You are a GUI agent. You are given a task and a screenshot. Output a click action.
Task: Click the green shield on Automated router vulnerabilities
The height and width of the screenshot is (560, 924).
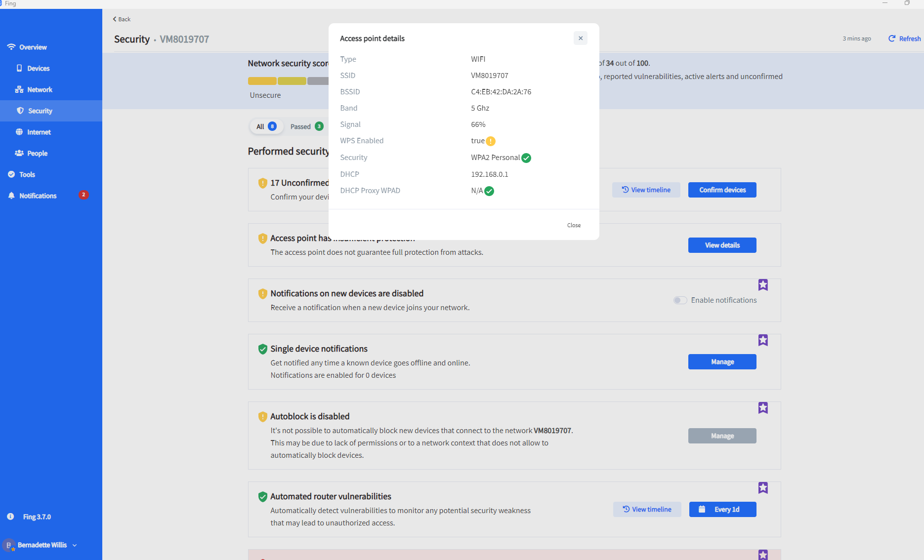pyautogui.click(x=263, y=497)
